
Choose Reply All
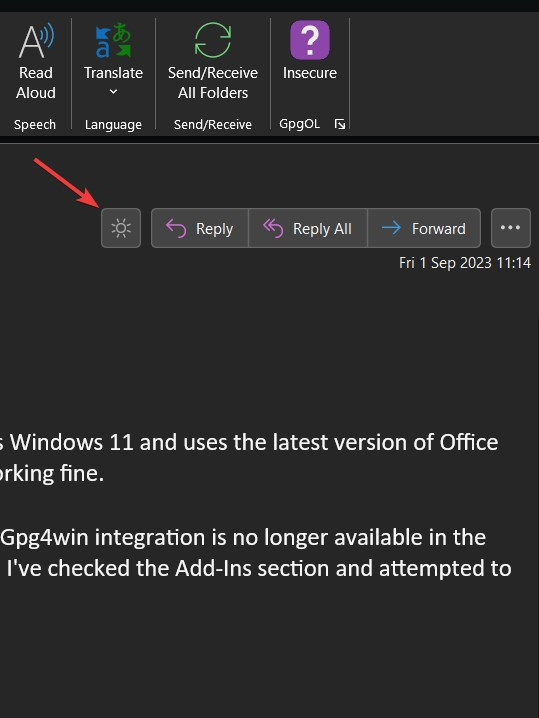pos(308,228)
